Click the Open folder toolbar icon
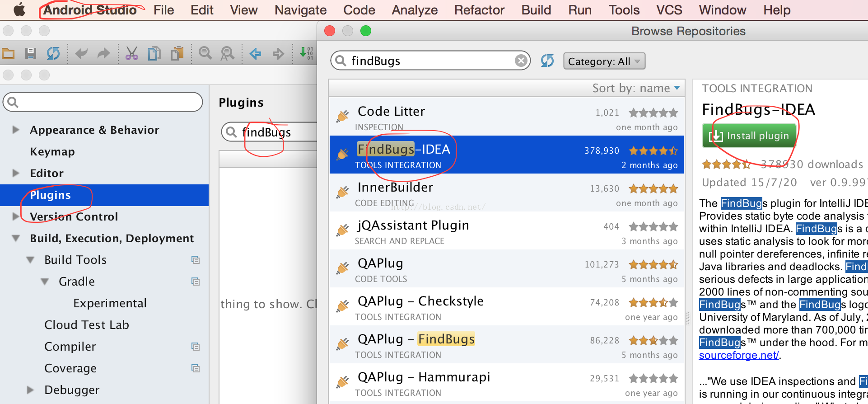The image size is (868, 404). click(x=8, y=54)
